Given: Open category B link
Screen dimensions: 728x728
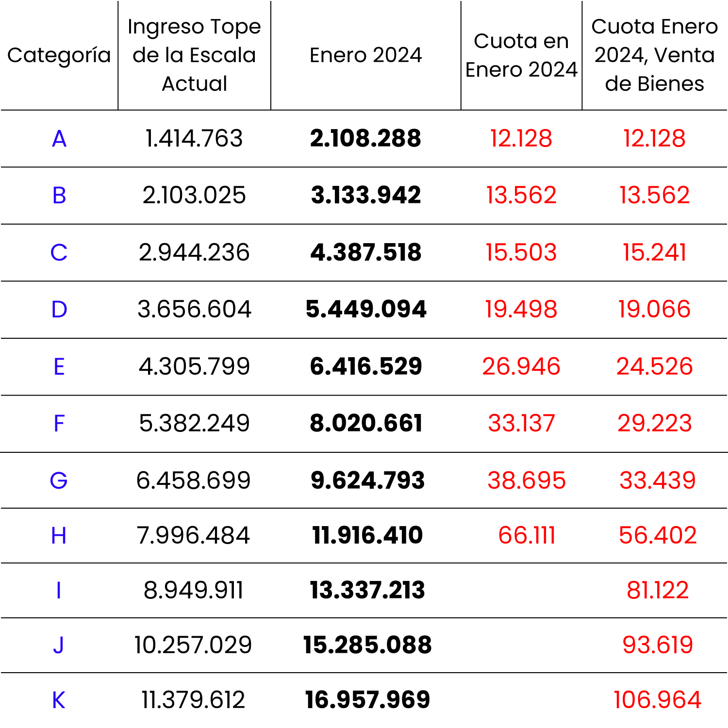Looking at the screenshot, I should pos(59,196).
